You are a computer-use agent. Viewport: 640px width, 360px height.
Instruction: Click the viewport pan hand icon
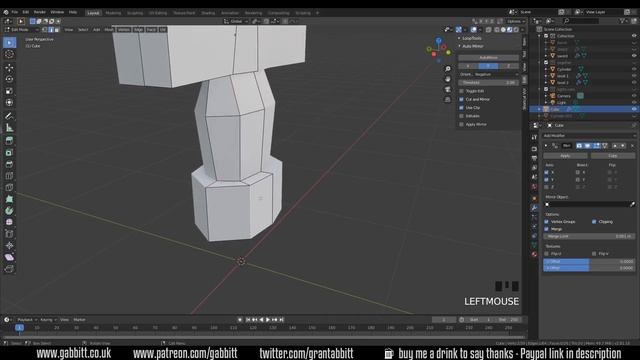[448, 79]
